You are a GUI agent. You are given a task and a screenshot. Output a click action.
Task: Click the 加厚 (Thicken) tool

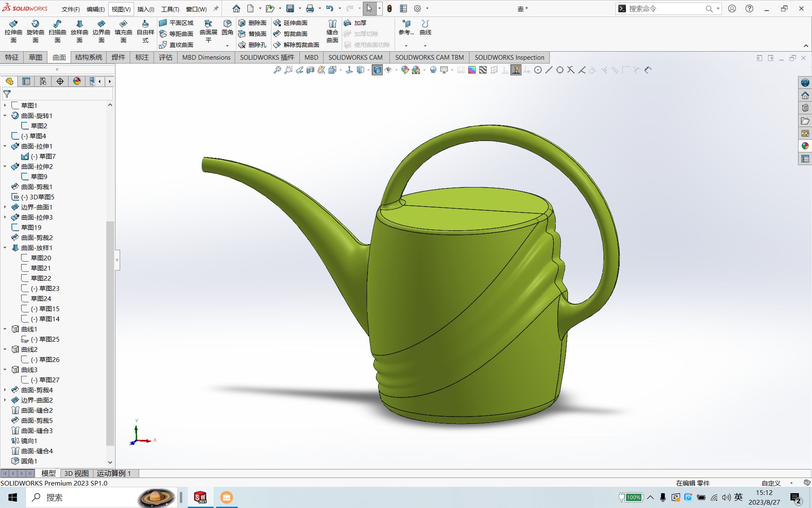click(x=355, y=23)
